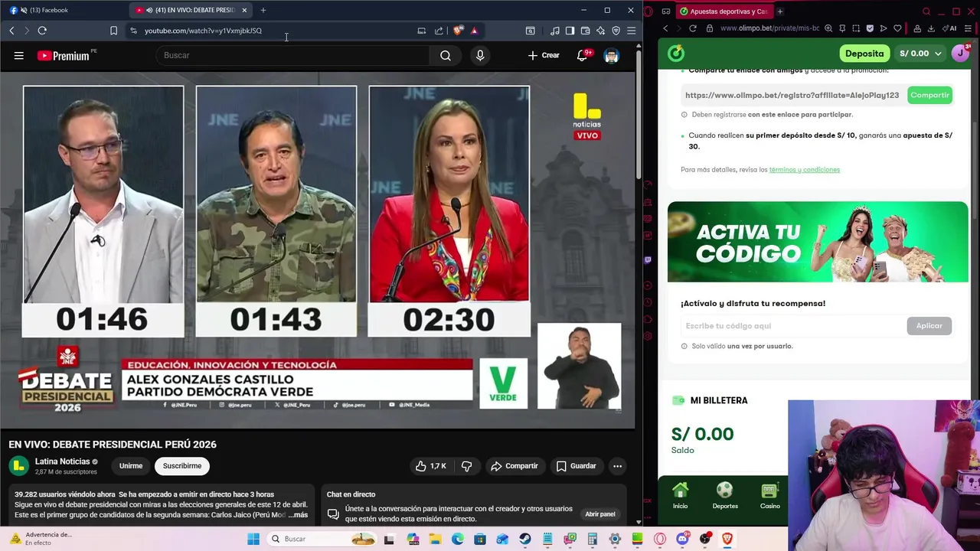This screenshot has width=980, height=551.
Task: Click Compartir under the video
Action: pyautogui.click(x=514, y=466)
